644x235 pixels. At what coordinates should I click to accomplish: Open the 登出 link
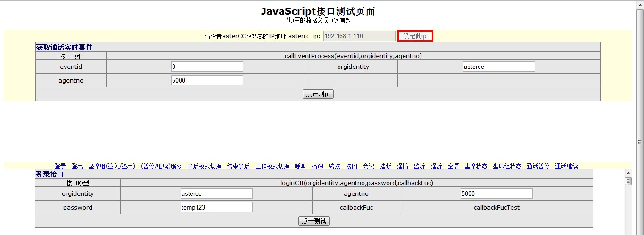point(77,167)
